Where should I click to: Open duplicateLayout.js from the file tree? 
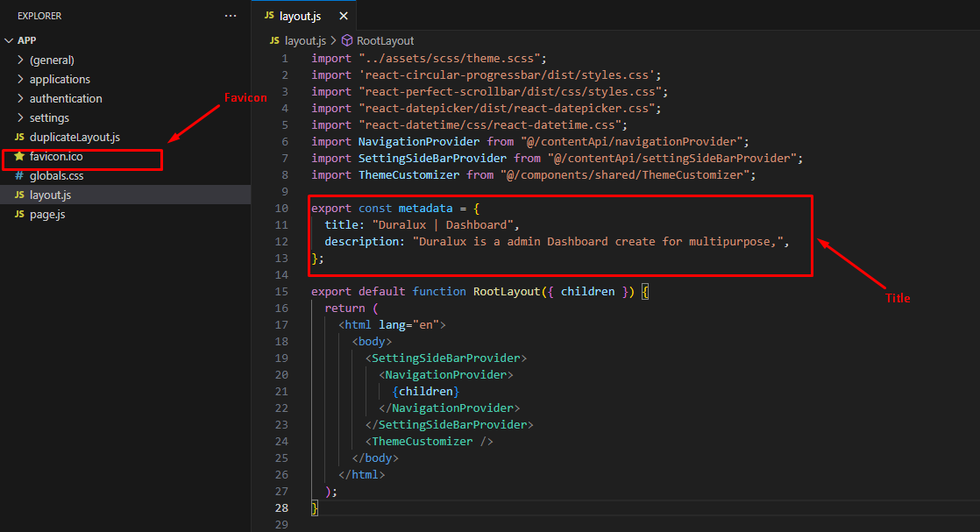pos(75,137)
